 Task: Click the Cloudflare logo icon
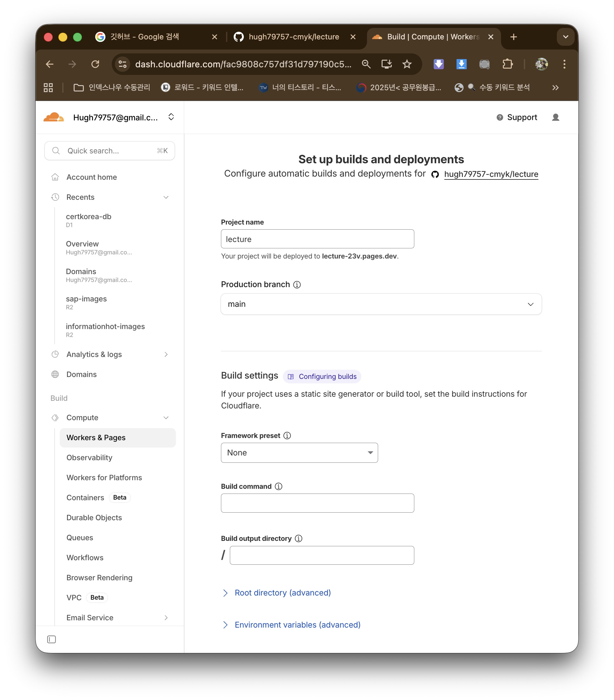click(53, 117)
